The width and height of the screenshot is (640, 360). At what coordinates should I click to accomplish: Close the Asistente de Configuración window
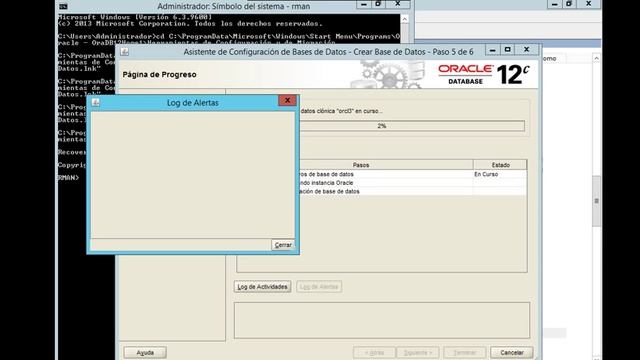click(x=527, y=50)
